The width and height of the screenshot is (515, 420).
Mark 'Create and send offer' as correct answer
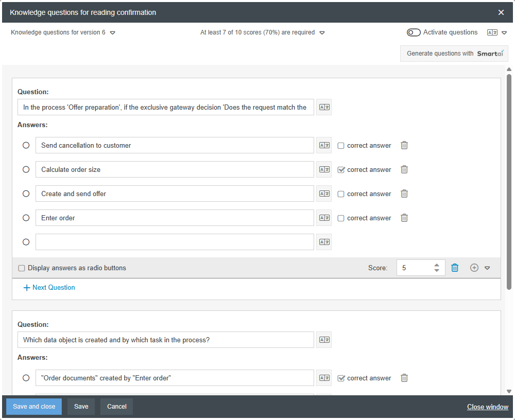tap(341, 194)
